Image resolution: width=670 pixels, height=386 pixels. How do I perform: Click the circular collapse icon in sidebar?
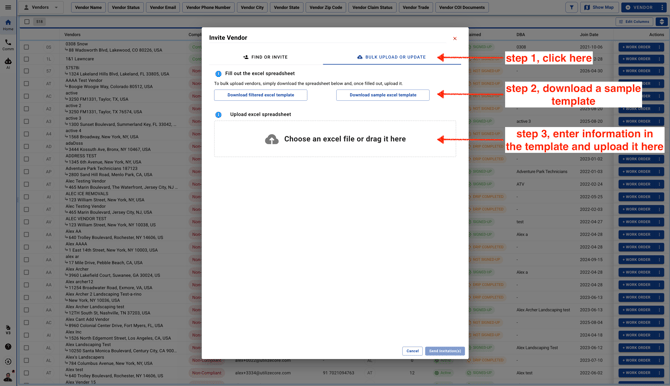click(x=8, y=362)
